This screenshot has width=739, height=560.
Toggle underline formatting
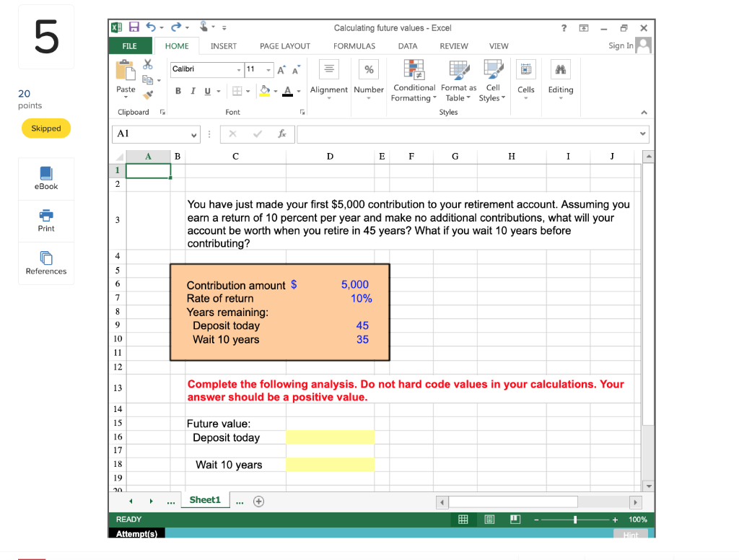(207, 91)
